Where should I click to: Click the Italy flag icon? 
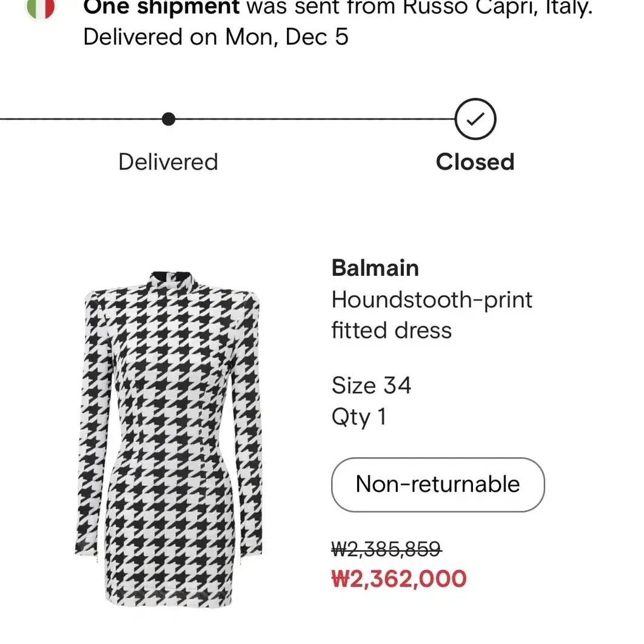coord(40,8)
